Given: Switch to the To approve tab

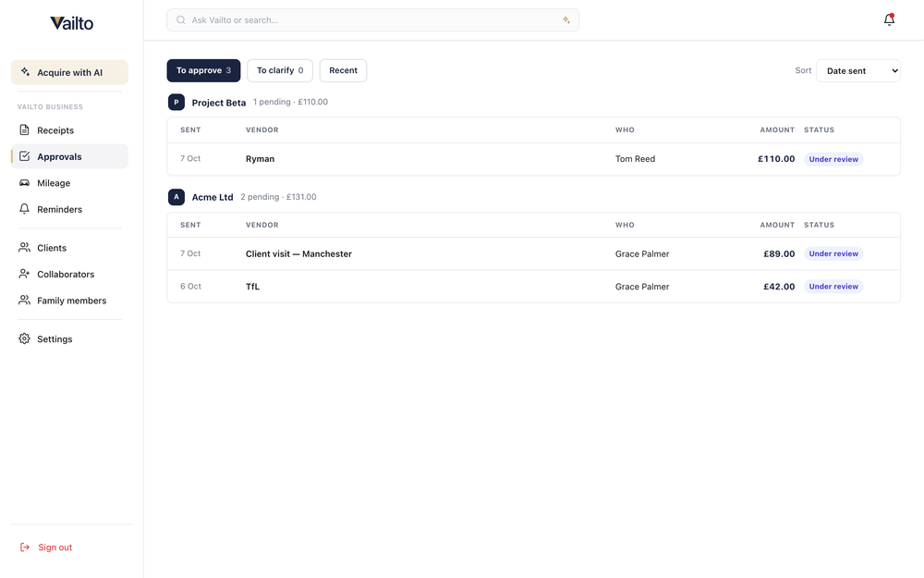Looking at the screenshot, I should coord(203,70).
